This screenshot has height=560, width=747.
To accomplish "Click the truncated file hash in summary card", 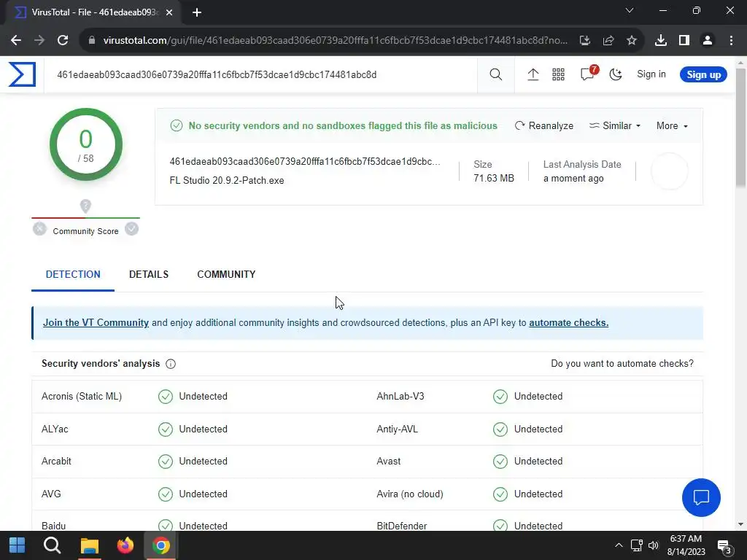I will [305, 161].
